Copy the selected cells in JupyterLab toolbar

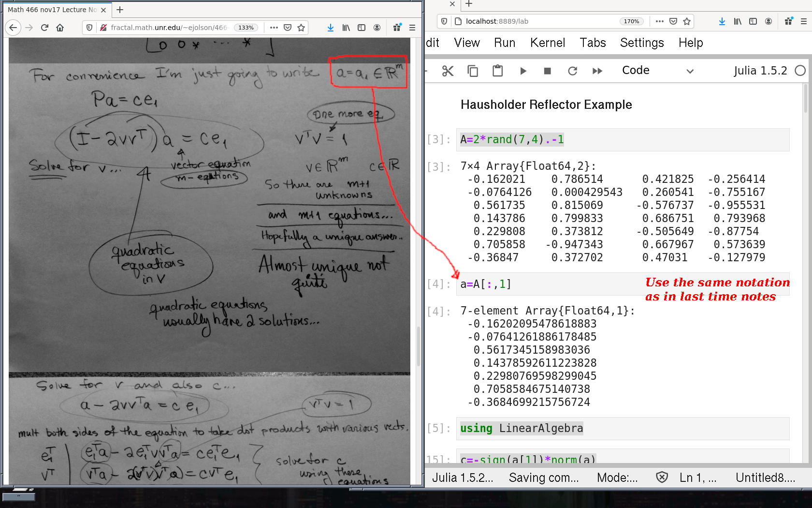tap(473, 71)
